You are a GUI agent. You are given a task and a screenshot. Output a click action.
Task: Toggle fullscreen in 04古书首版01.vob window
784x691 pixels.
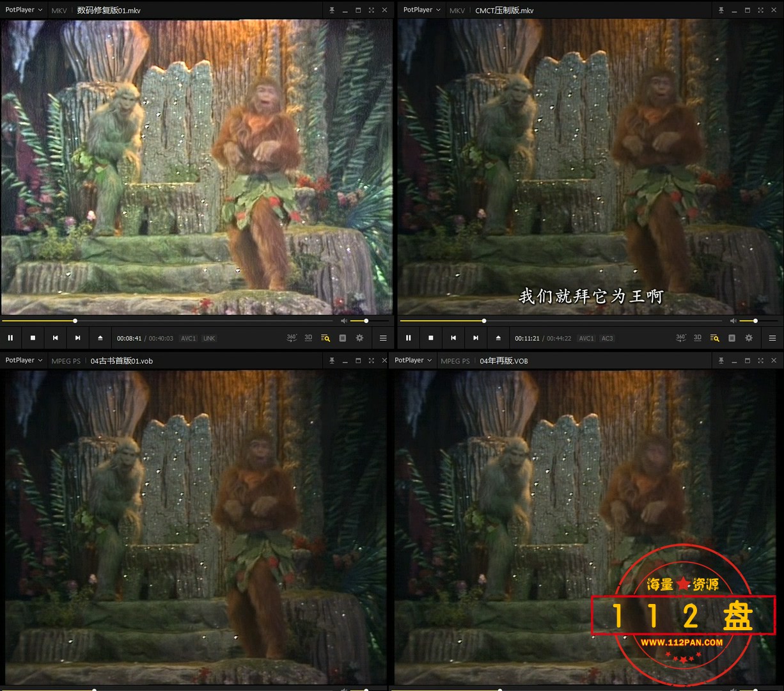click(x=371, y=361)
